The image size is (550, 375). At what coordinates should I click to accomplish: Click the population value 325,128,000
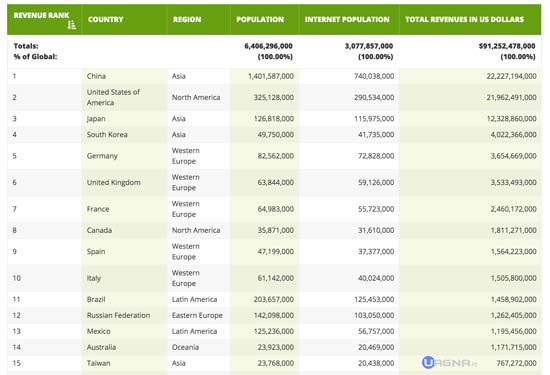tap(274, 97)
